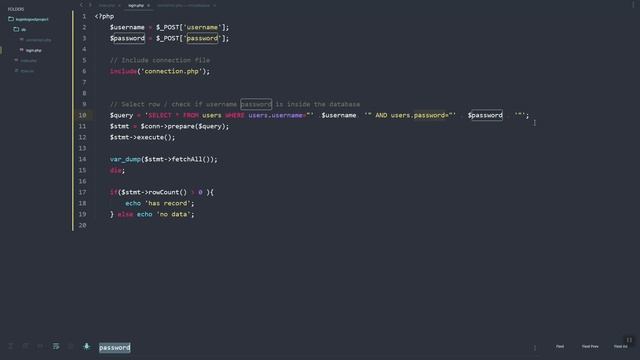The image size is (640, 360).
Task: Switch to the first file tab
Action: [107, 5]
